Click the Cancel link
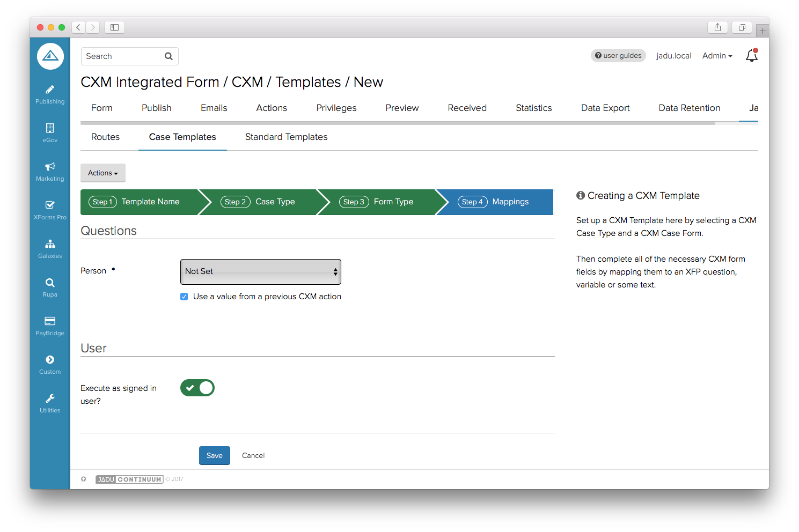 click(253, 455)
